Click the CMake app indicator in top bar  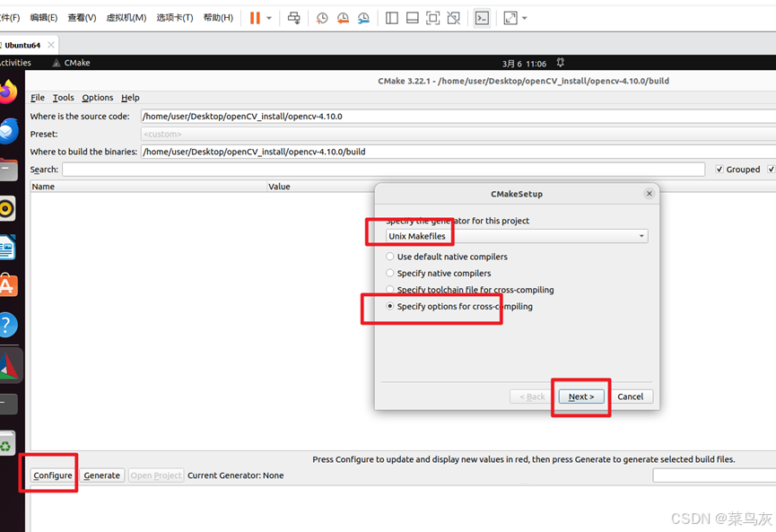click(71, 63)
